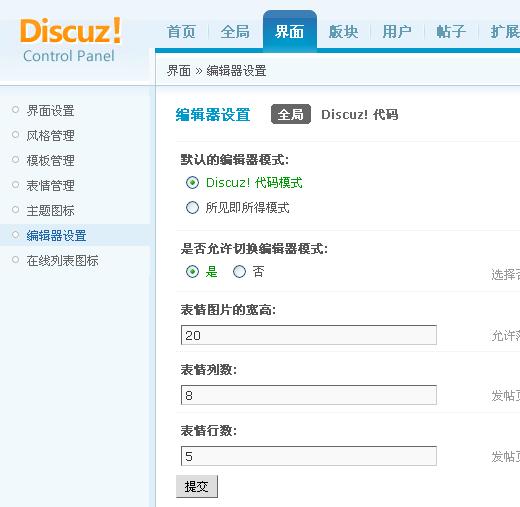This screenshot has width=520, height=507.
Task: Select the active 界面 navigation tab
Action: click(289, 32)
